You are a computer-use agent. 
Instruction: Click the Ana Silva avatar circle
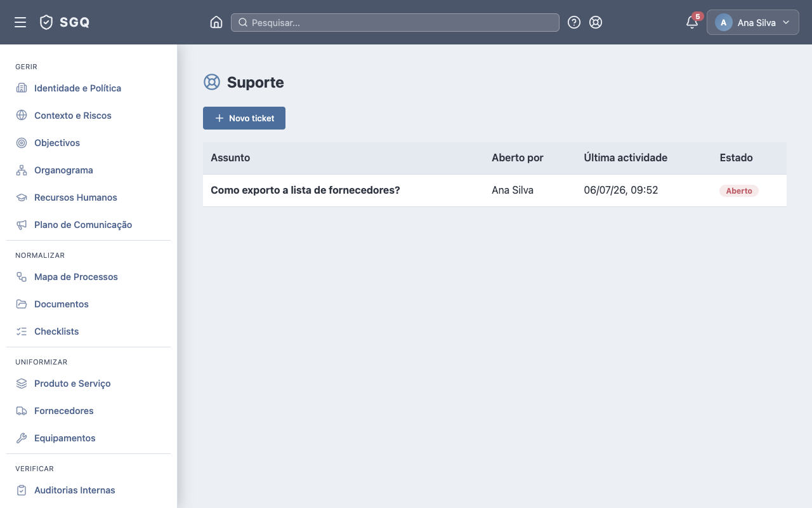[724, 22]
